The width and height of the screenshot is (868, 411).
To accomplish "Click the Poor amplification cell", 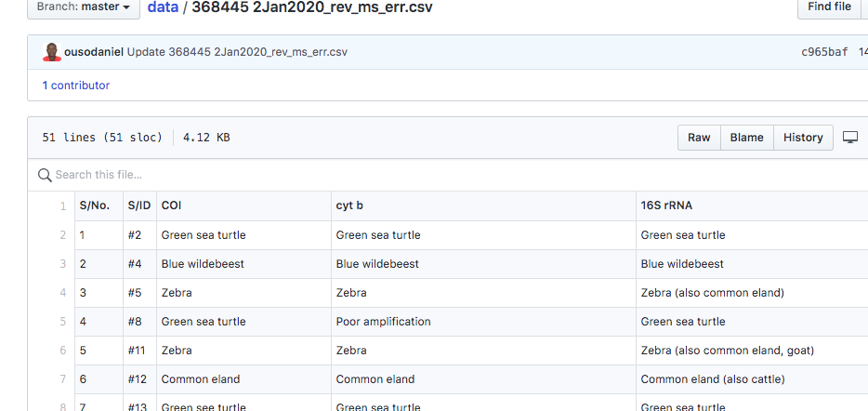I will click(x=484, y=321).
